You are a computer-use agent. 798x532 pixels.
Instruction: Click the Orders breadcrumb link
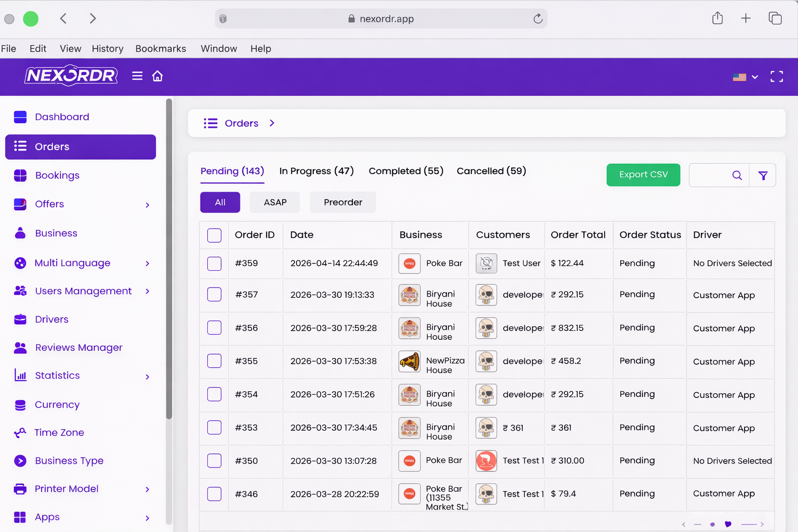click(x=242, y=123)
